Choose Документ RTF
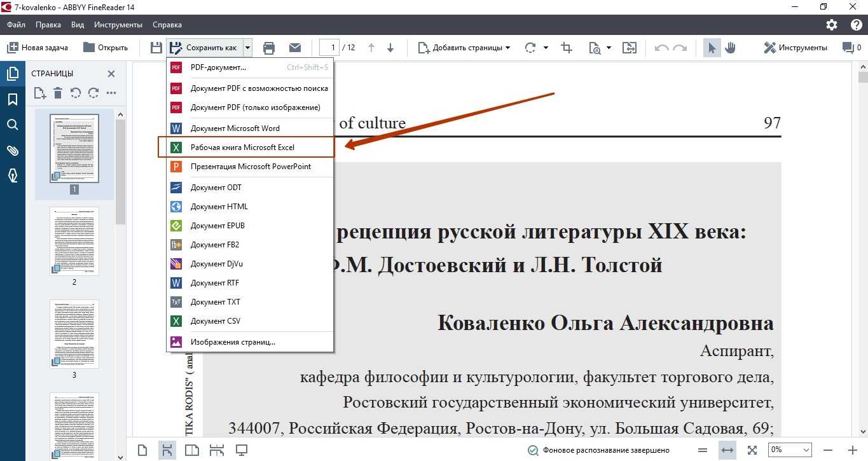The width and height of the screenshot is (868, 461). point(250,283)
